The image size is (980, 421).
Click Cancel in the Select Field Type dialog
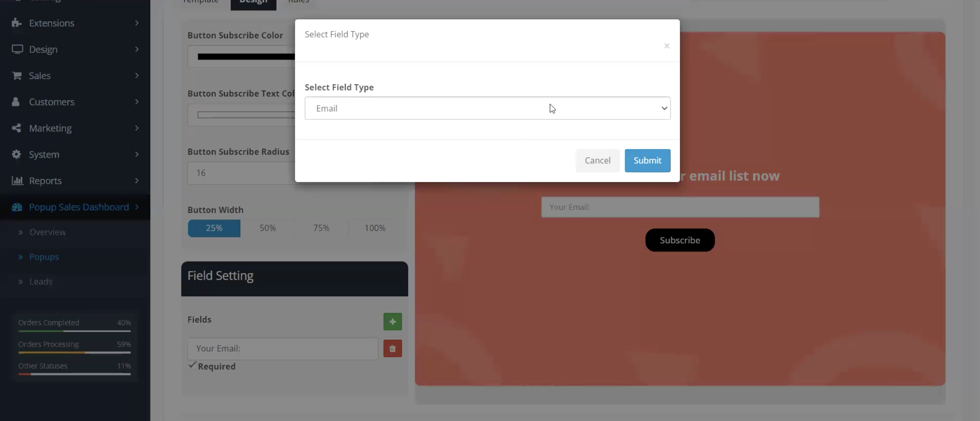597,161
